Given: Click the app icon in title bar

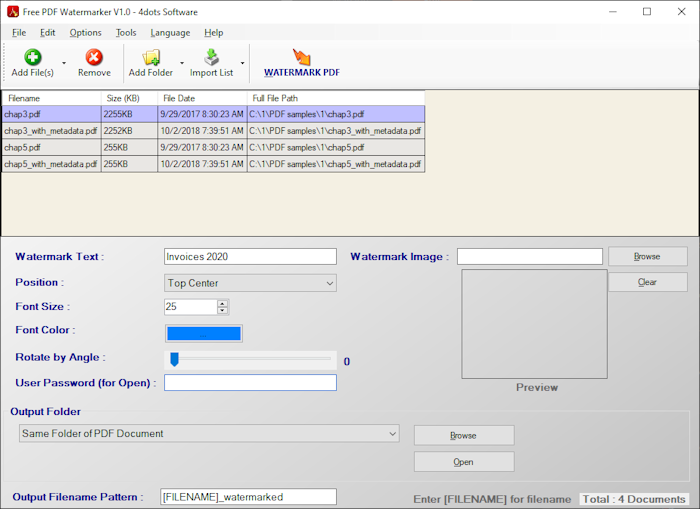Looking at the screenshot, I should tap(13, 11).
